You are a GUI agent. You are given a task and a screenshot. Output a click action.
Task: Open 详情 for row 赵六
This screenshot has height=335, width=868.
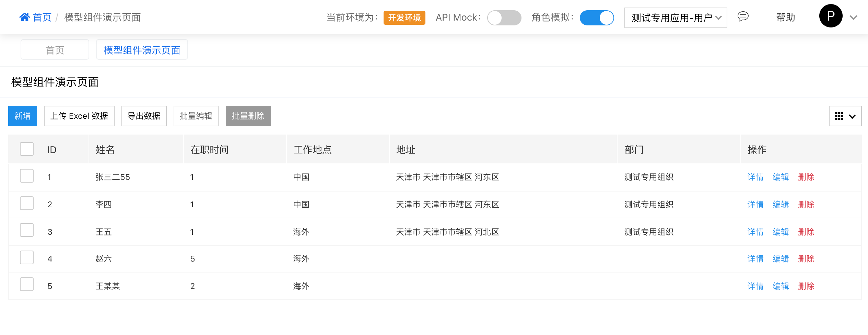pyautogui.click(x=755, y=259)
